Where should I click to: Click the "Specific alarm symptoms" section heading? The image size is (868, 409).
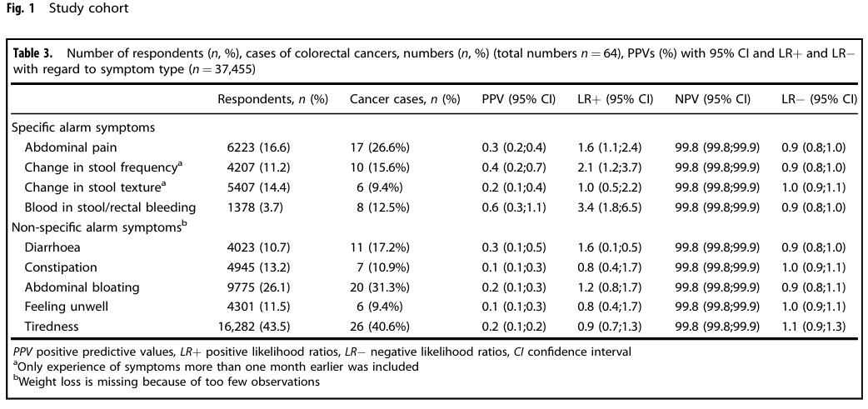pyautogui.click(x=83, y=127)
